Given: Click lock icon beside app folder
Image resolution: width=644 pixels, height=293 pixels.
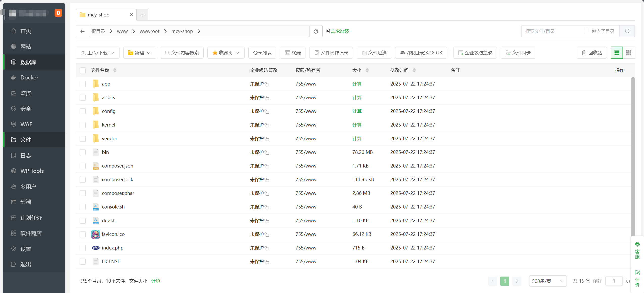Looking at the screenshot, I should click(x=267, y=84).
